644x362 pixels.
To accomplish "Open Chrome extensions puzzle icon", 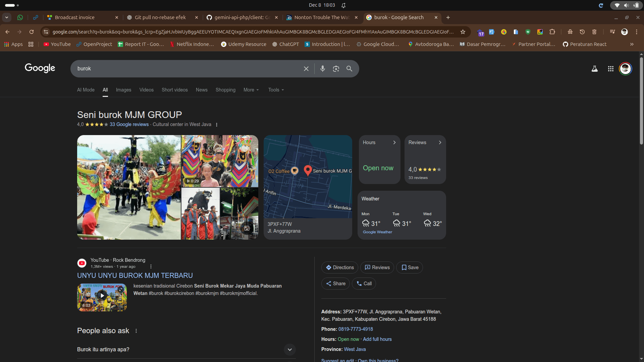I will click(552, 32).
